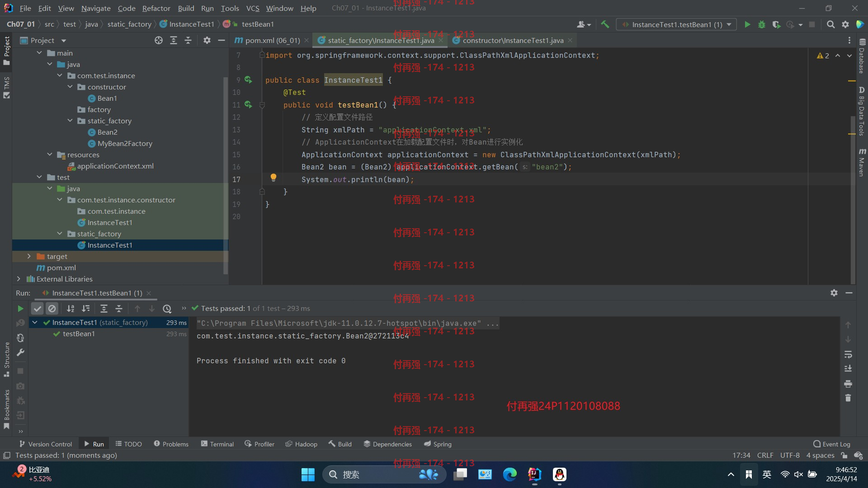
Task: Sort test results by duration
Action: [x=85, y=309]
